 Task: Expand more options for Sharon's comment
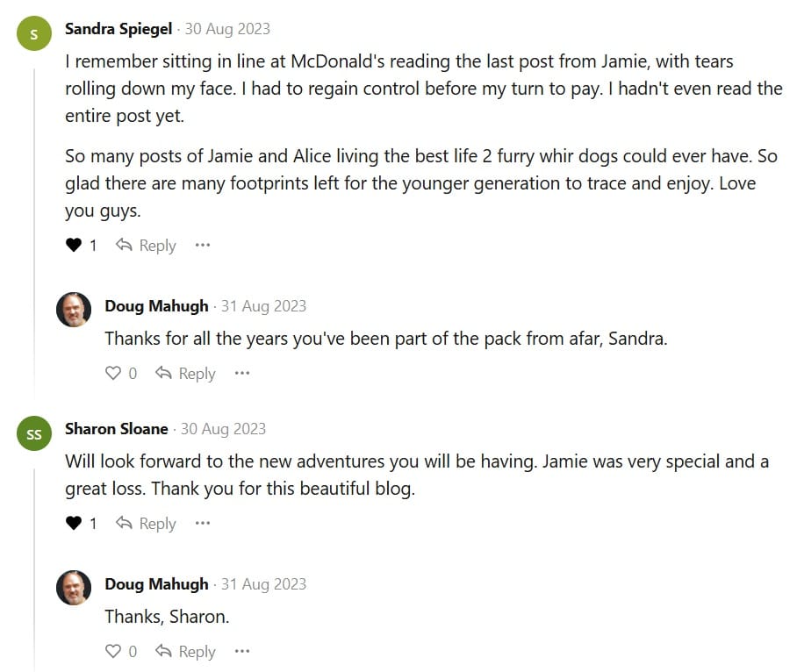203,524
